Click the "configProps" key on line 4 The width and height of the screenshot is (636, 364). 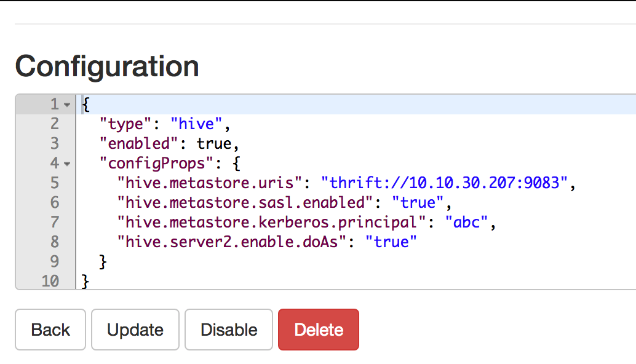coord(156,164)
